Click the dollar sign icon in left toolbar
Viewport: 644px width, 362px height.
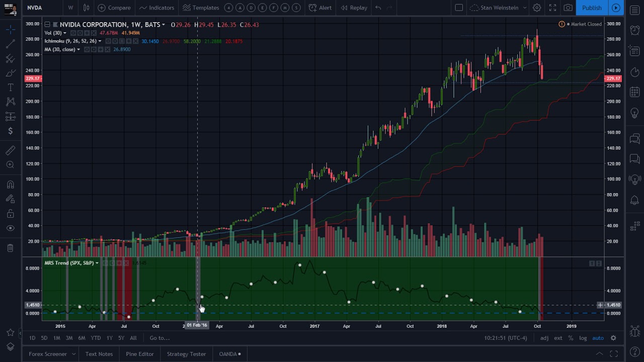point(10,131)
